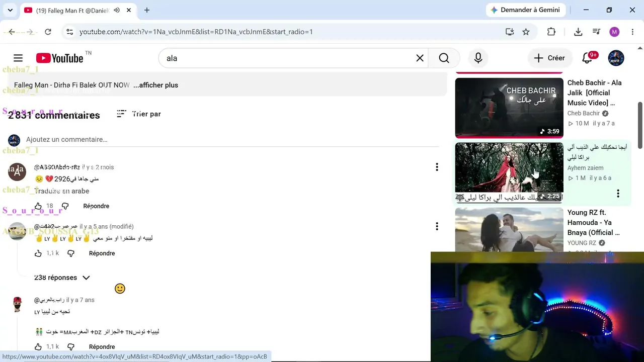The width and height of the screenshot is (644, 362).
Task: Go to the YouTube home logo
Action: pyautogui.click(x=59, y=58)
